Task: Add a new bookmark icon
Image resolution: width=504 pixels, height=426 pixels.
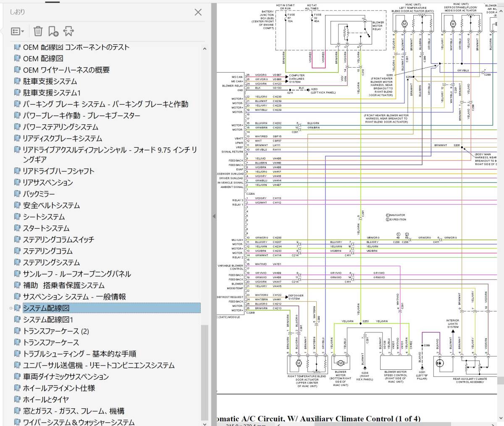Action: coord(53,31)
